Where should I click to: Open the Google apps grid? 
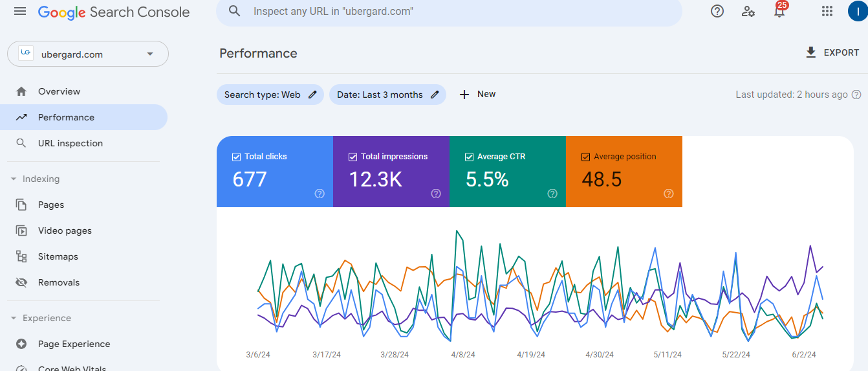click(x=827, y=11)
